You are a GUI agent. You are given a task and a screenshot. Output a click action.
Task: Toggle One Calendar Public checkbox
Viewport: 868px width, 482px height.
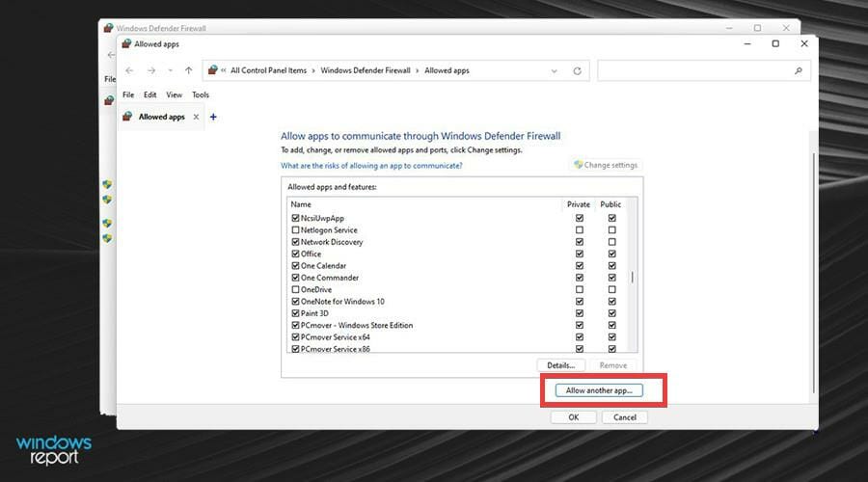tap(611, 266)
